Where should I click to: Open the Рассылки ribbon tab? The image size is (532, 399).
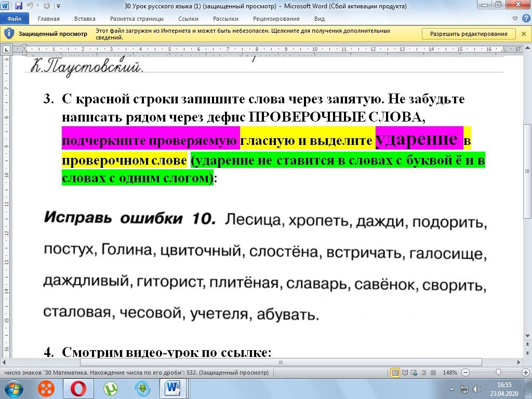tap(225, 19)
